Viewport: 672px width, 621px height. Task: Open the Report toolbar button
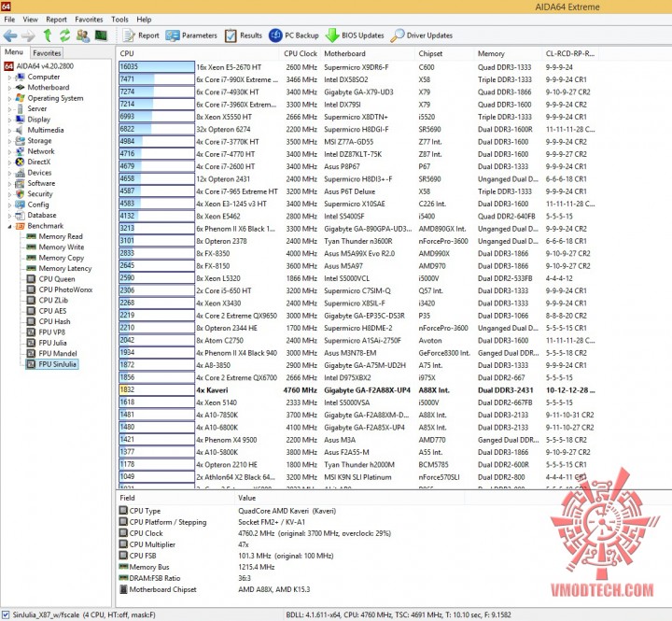pos(141,35)
